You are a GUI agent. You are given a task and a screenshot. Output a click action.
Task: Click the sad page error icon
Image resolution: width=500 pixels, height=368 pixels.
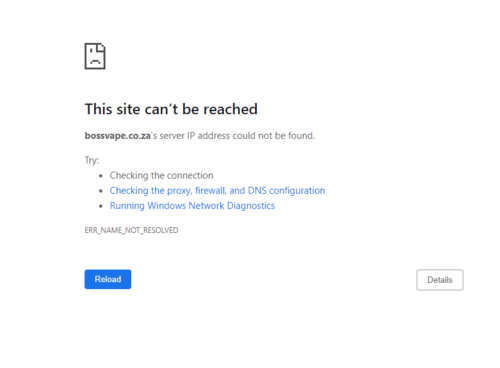[95, 56]
